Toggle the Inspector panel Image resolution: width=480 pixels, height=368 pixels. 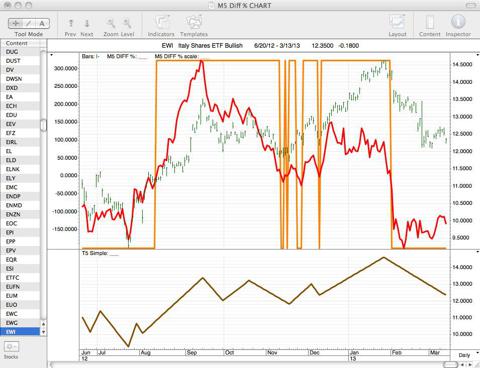[458, 22]
